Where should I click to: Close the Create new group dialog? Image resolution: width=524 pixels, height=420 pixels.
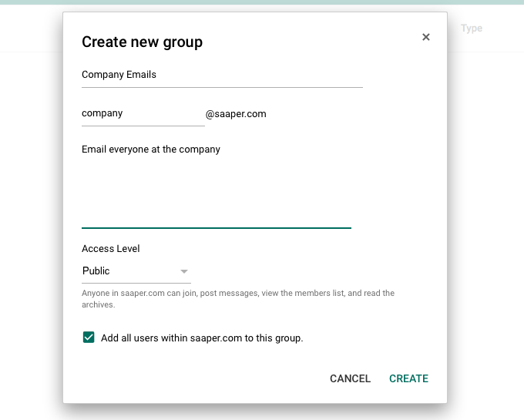[425, 37]
